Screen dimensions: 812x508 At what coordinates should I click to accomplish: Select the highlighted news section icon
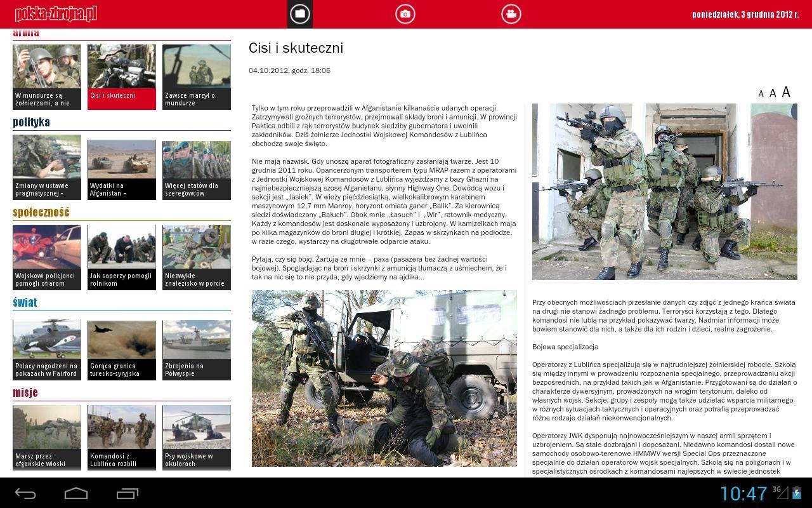coord(299,14)
